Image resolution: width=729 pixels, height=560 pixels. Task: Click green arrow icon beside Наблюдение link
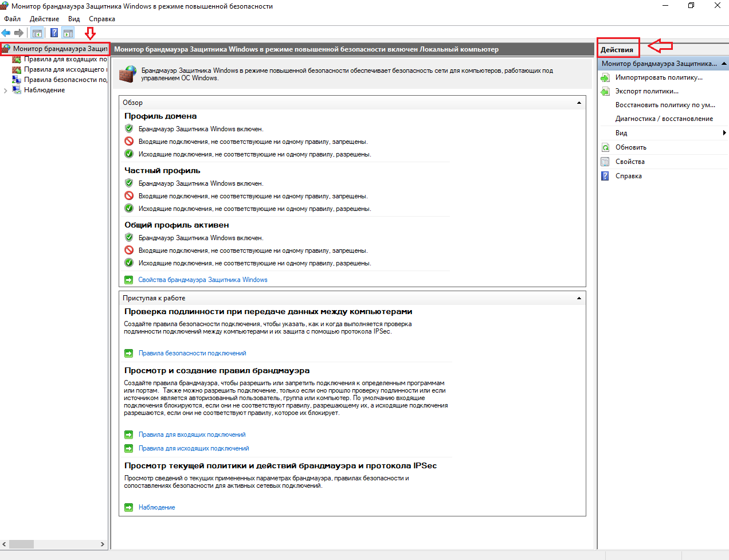[128, 507]
